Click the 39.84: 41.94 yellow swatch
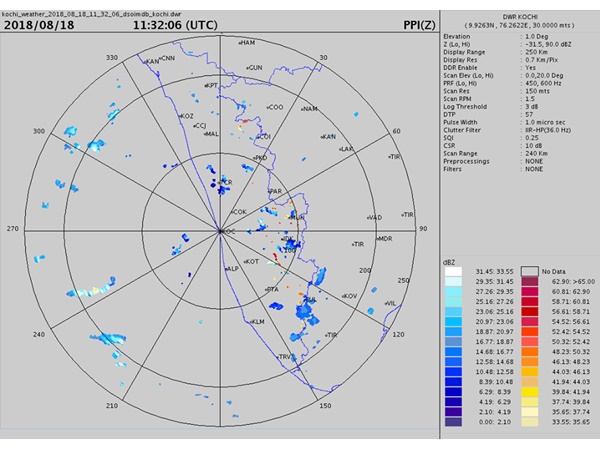This screenshot has height=450, width=600. (x=530, y=392)
